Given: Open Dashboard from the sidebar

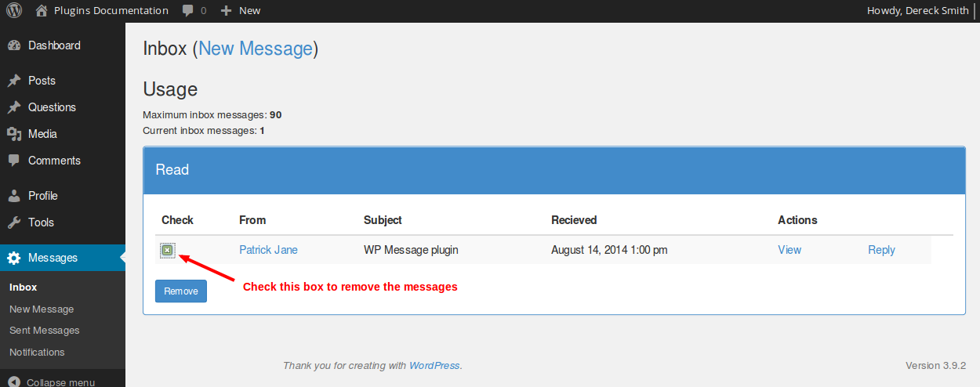Looking at the screenshot, I should point(54,45).
